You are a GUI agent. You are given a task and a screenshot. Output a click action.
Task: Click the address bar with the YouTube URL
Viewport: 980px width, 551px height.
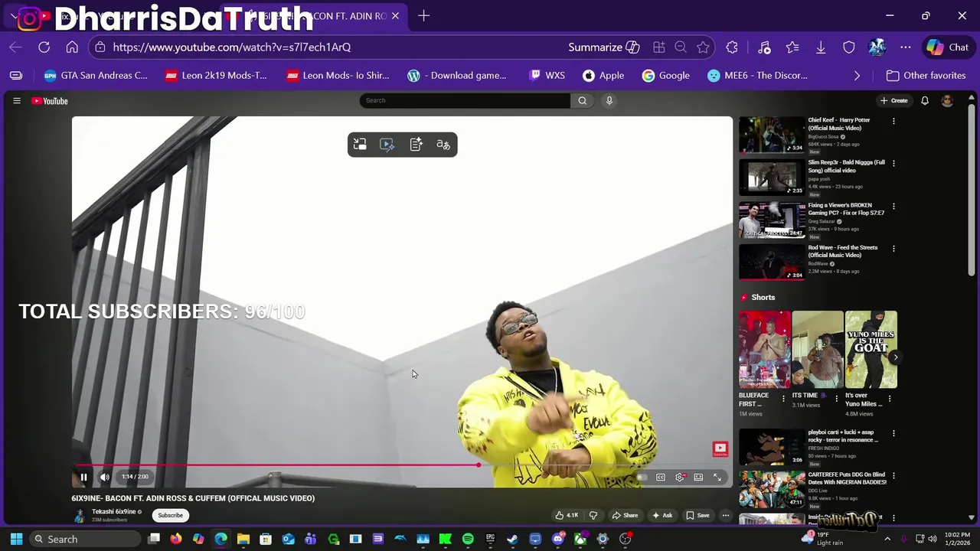tap(232, 47)
